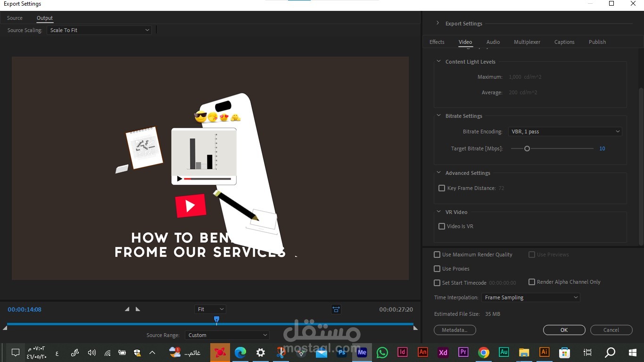Viewport: 644px width, 362px height.
Task: Open the notification center icon
Action: click(x=16, y=352)
